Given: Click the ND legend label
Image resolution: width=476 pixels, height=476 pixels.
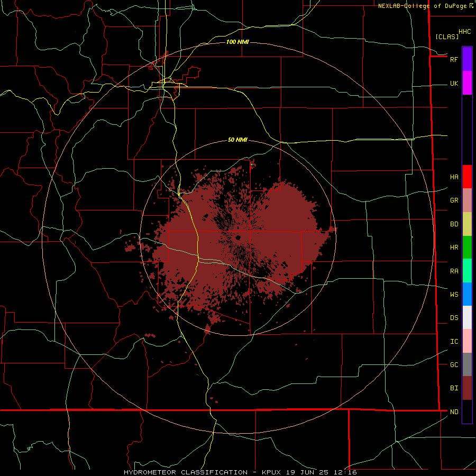Looking at the screenshot, I should 454,412.
